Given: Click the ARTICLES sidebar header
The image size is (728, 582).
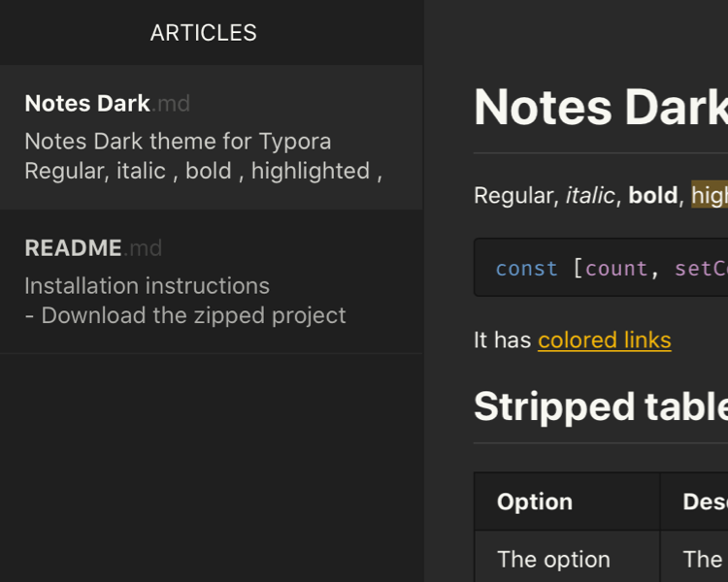Looking at the screenshot, I should (203, 33).
